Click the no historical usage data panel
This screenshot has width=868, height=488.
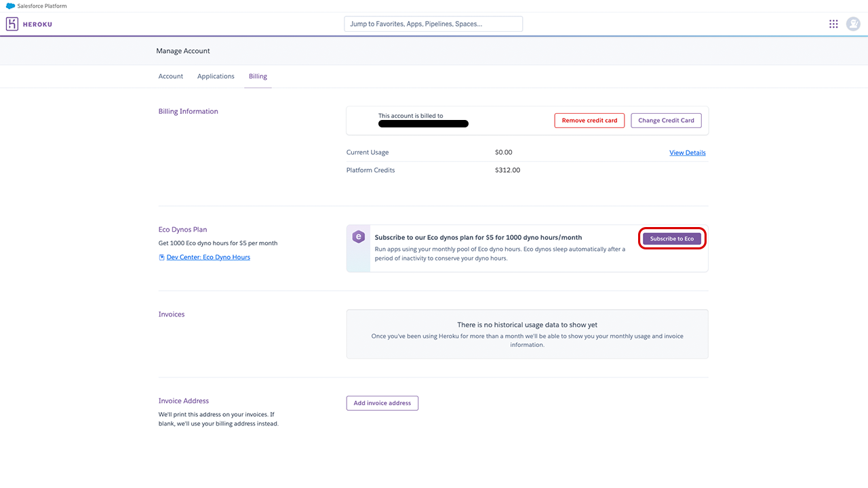[527, 334]
